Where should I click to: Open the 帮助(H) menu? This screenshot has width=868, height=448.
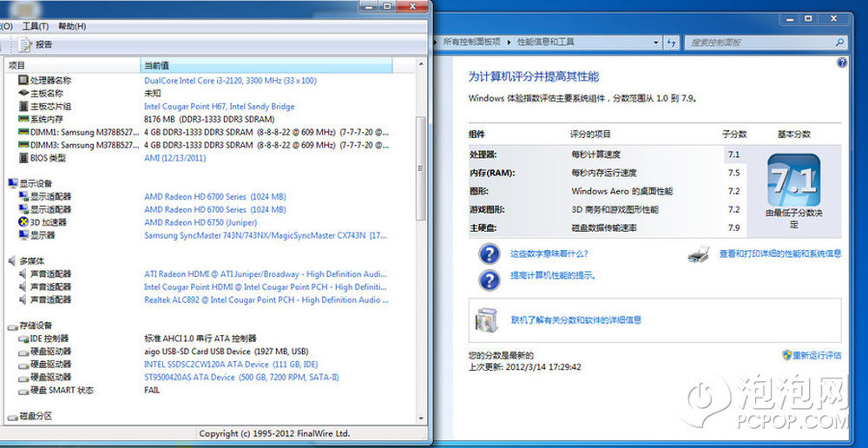[x=72, y=26]
